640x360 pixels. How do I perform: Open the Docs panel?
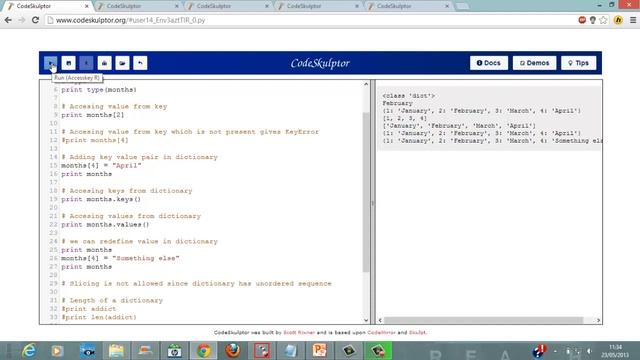489,63
